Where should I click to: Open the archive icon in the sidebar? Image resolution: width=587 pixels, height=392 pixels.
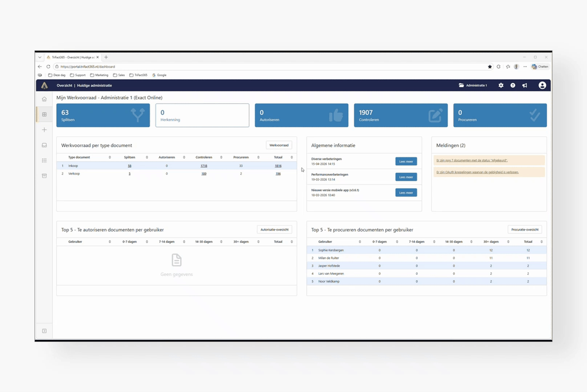(x=44, y=175)
